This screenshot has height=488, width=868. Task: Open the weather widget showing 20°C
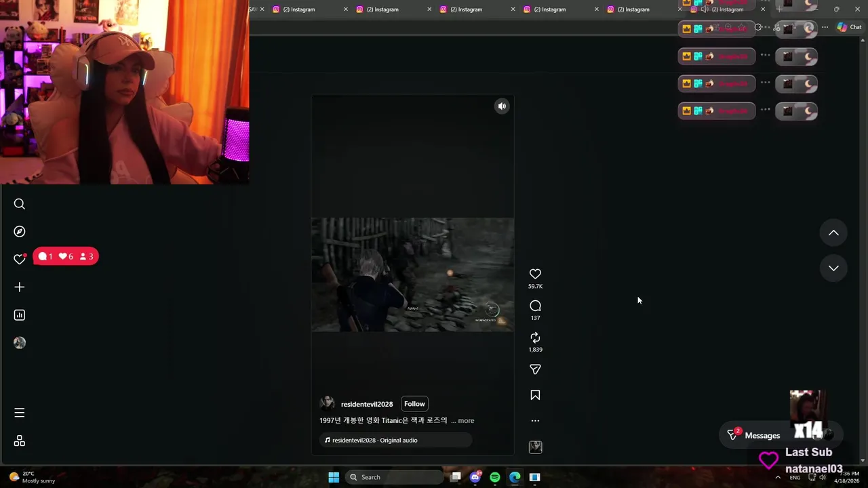[33, 477]
